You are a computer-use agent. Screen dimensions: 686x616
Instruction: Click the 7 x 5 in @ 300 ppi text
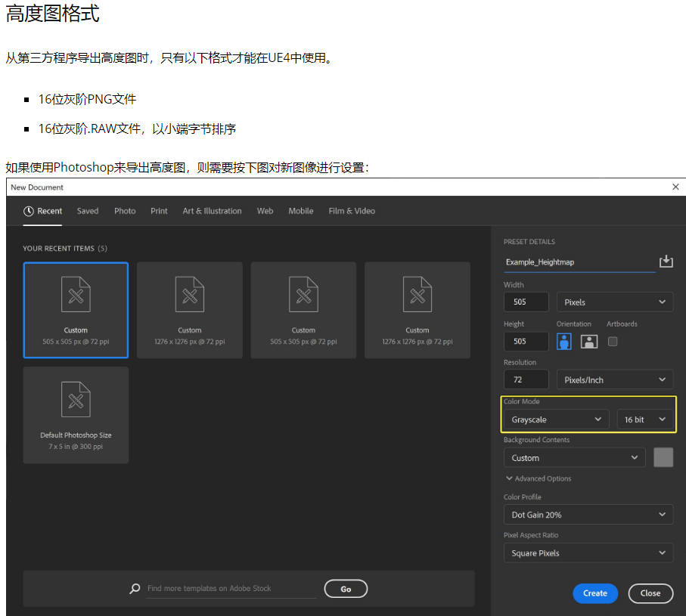point(76,447)
